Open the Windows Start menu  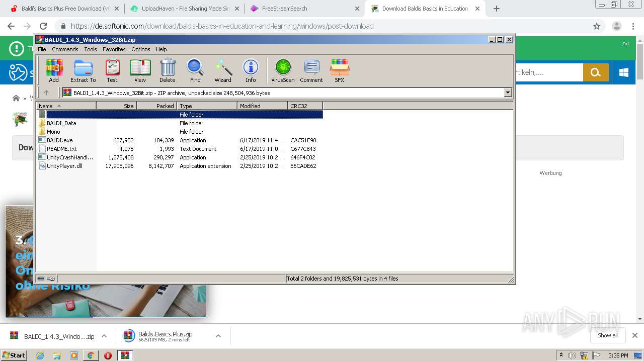tap(14, 355)
